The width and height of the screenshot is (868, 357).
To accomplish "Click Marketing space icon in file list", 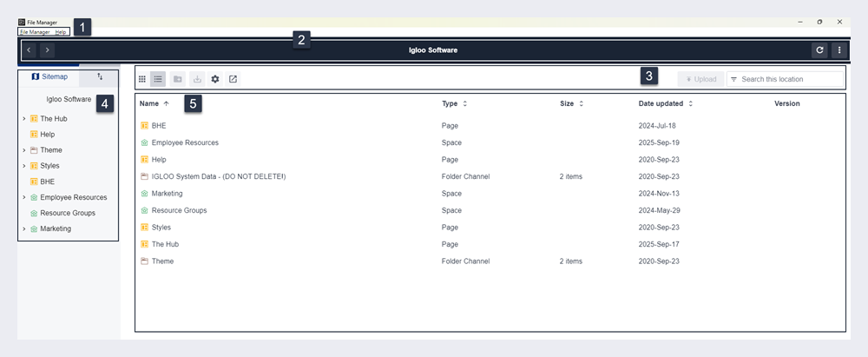I will [144, 194].
